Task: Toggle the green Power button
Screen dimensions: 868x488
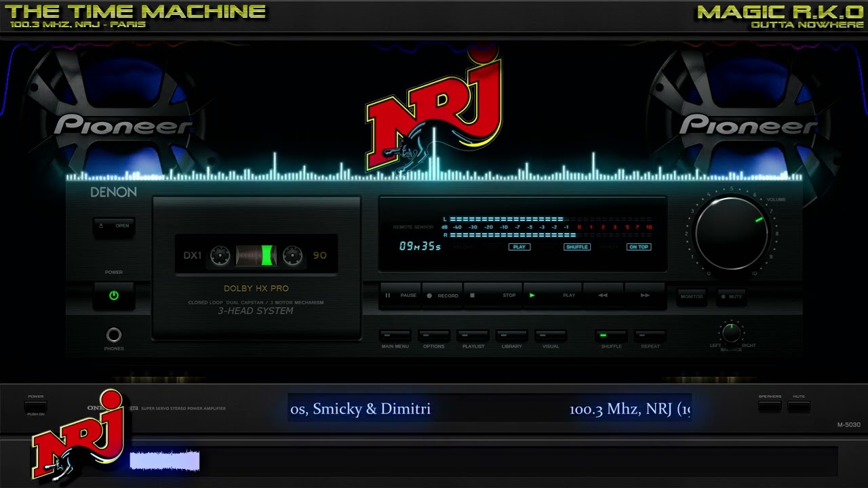Action: pyautogui.click(x=113, y=296)
